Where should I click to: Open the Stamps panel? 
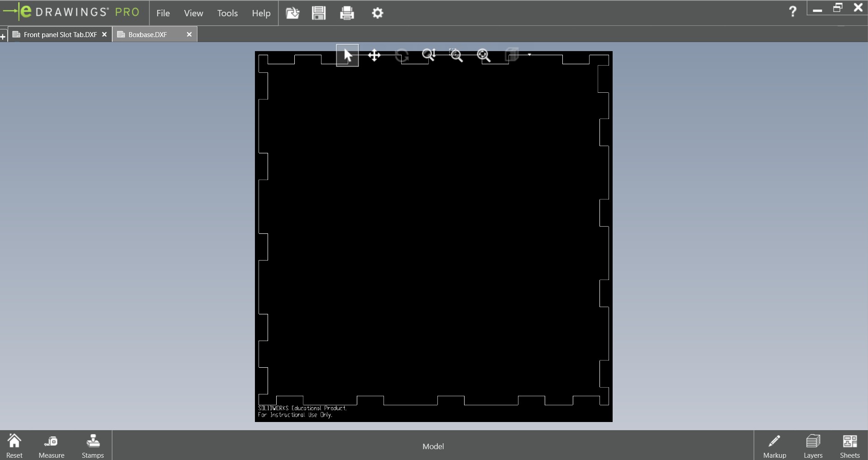(x=93, y=446)
